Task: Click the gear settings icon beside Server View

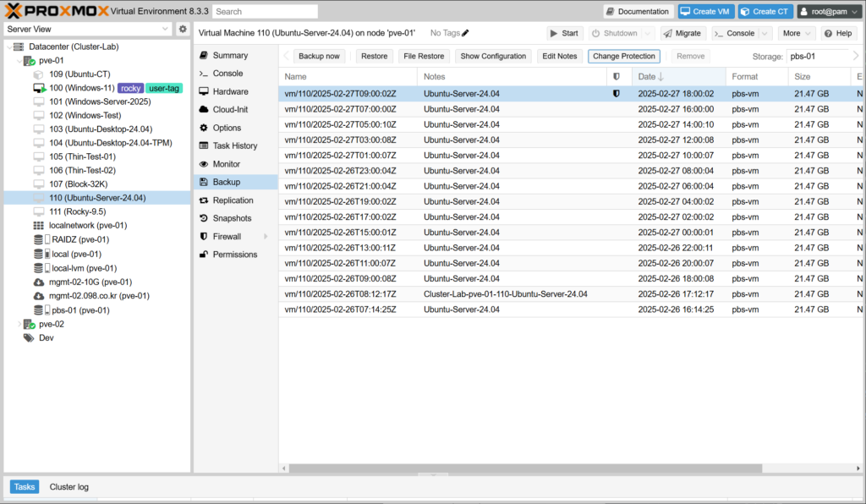Action: (182, 30)
